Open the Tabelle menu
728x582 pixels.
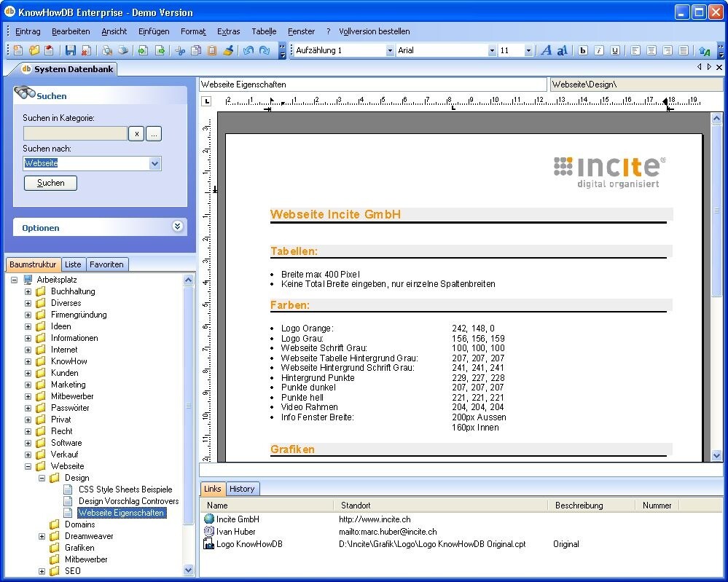(x=264, y=31)
